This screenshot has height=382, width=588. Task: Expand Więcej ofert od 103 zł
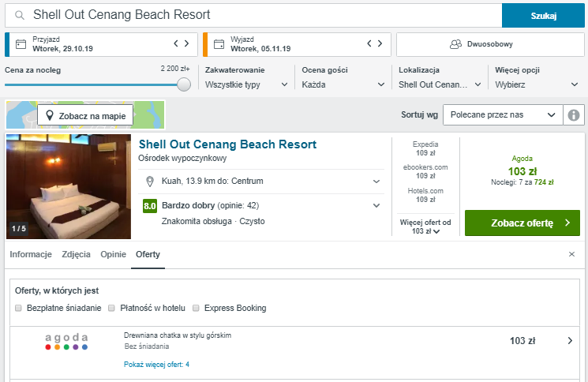click(x=425, y=227)
